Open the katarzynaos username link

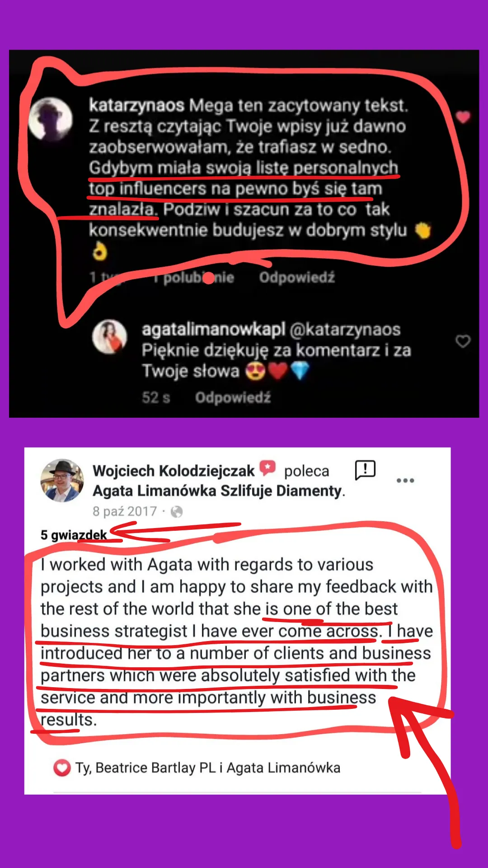[136, 105]
